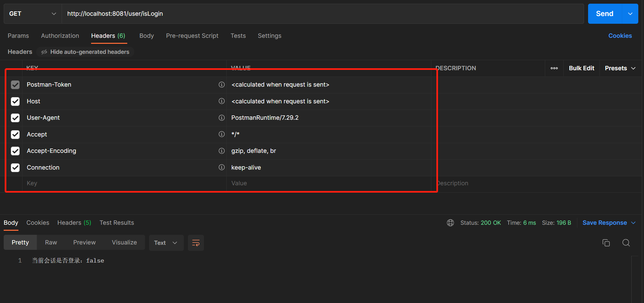644x303 pixels.
Task: Switch to the request Body tab
Action: [147, 36]
